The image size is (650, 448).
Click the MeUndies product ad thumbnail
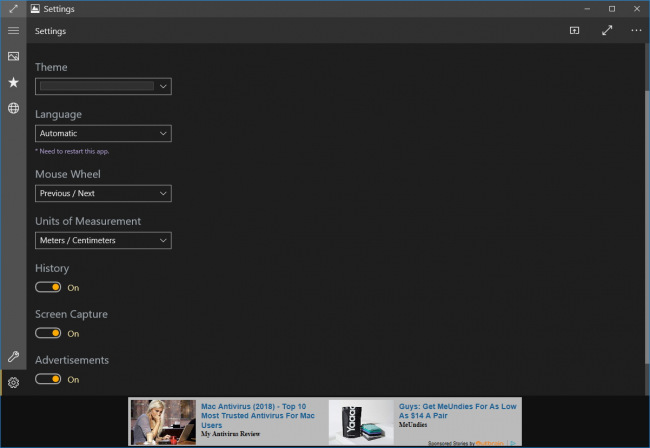(361, 422)
